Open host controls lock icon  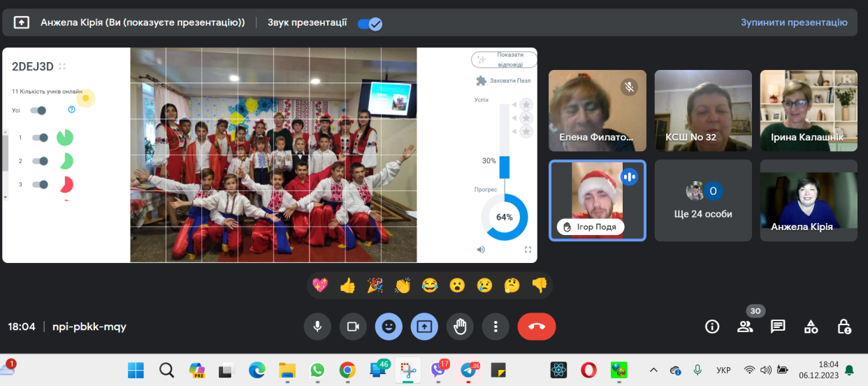(x=844, y=327)
